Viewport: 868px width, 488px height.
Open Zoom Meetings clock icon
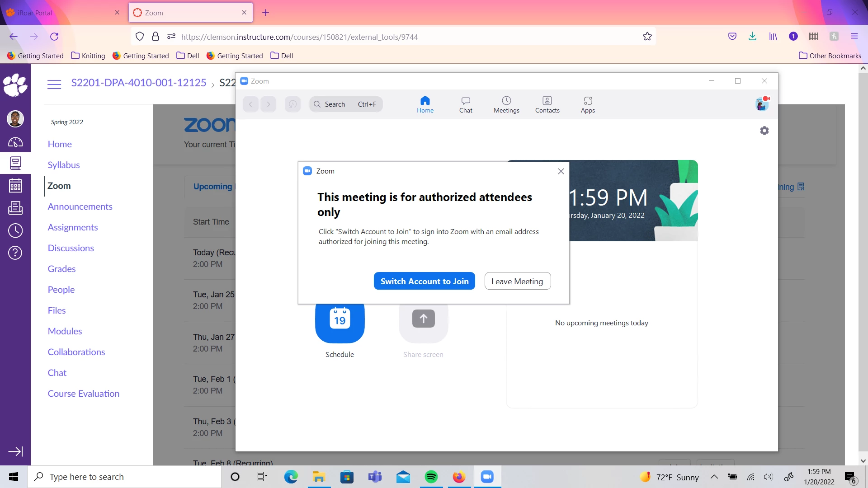[x=506, y=104]
